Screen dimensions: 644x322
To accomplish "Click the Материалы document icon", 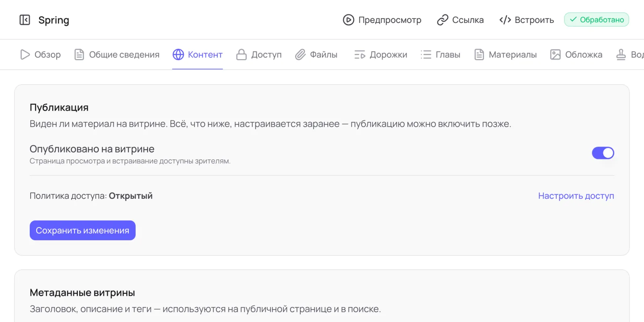I will pyautogui.click(x=479, y=54).
